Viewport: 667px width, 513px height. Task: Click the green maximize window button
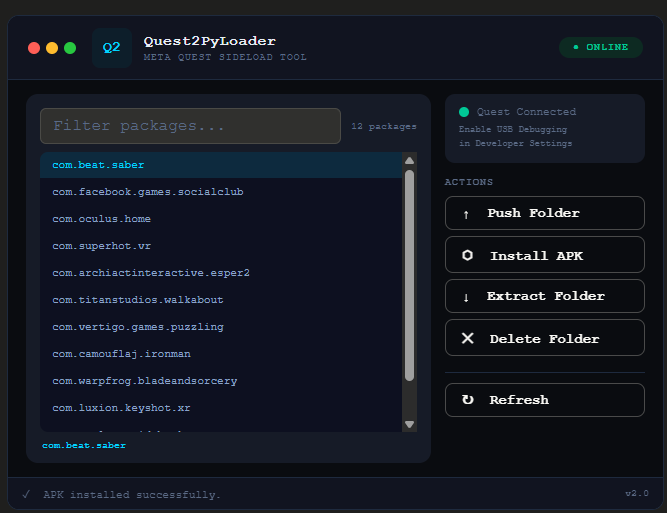70,48
